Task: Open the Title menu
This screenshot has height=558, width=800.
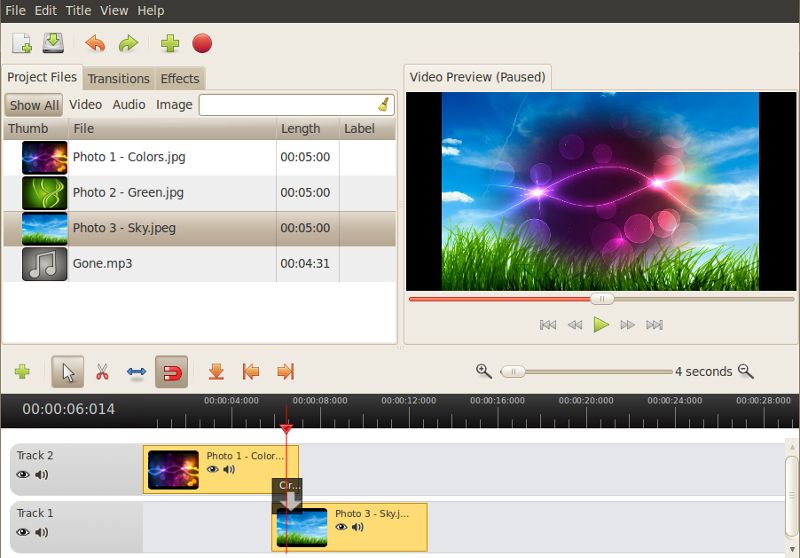Action: tap(78, 10)
